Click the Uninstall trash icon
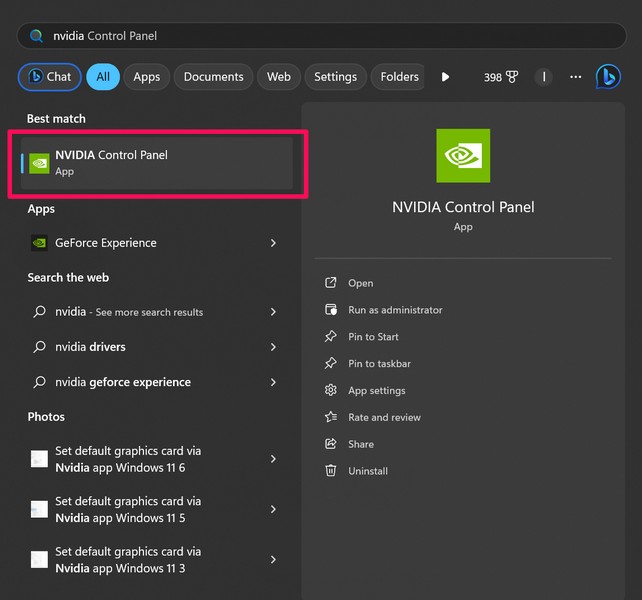The image size is (642, 600). tap(331, 471)
